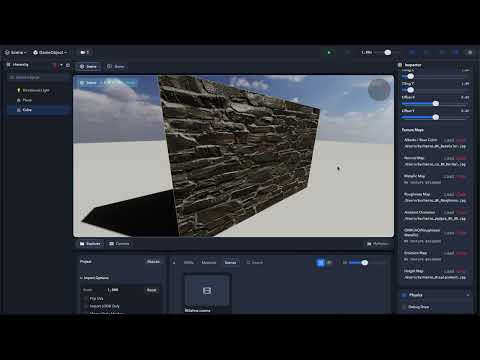Load an Albedo / Base Color texture
The height and width of the screenshot is (360, 480).
tap(449, 140)
